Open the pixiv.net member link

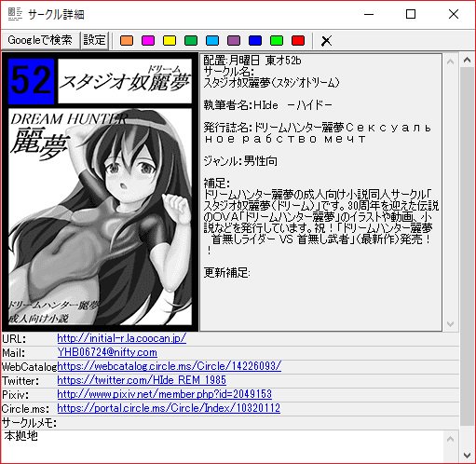[x=164, y=394]
